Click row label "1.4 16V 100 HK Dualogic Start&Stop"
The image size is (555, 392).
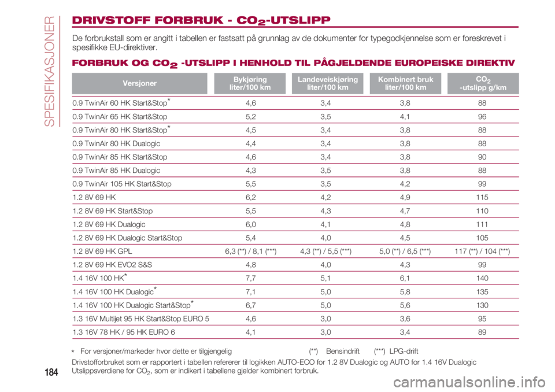point(133,305)
